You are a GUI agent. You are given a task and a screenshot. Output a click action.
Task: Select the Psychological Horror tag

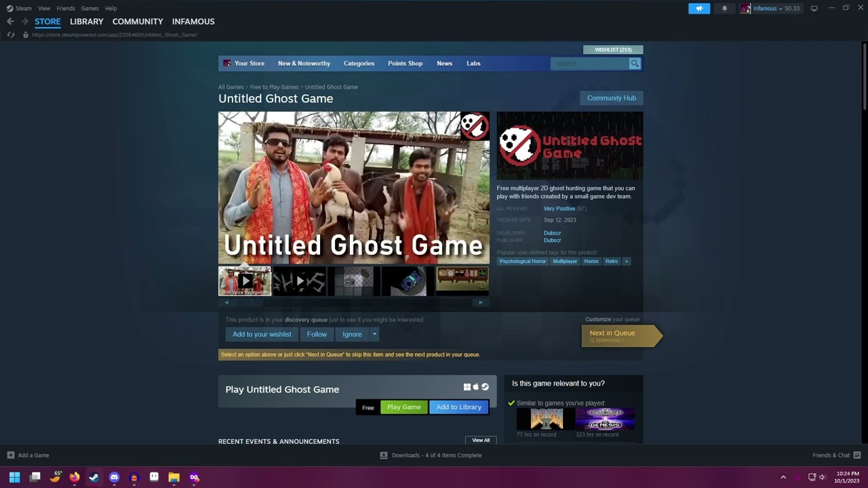tap(523, 261)
